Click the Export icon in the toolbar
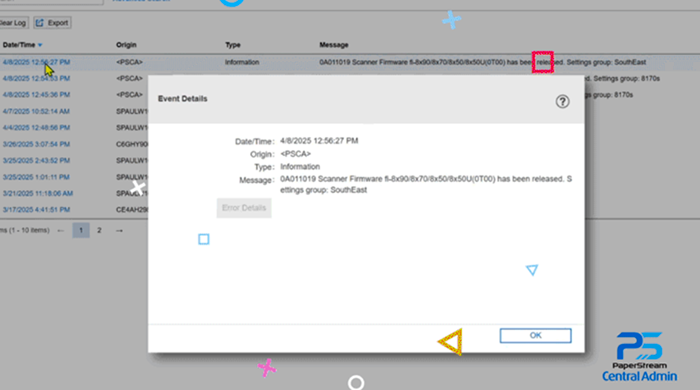Screen dimensions: 700x390 click(40, 23)
